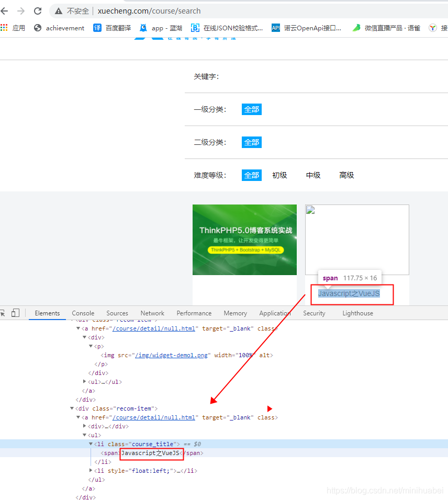Filter difficulty by 初级
The image size is (448, 500).
(279, 175)
